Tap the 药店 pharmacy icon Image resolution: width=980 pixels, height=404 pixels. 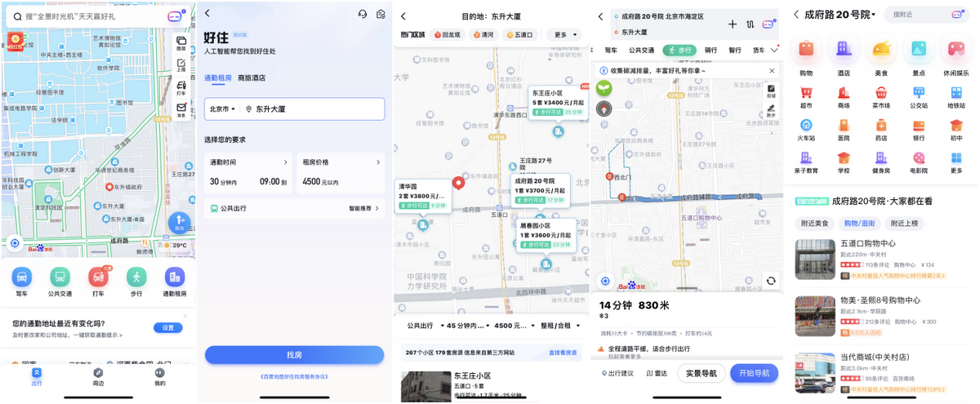coord(881,131)
